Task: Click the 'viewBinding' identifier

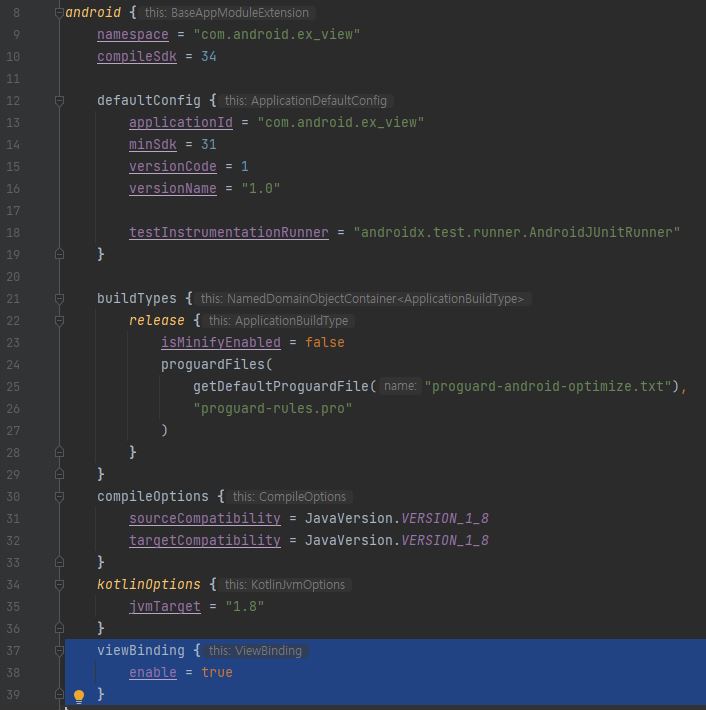Action: pyautogui.click(x=141, y=650)
